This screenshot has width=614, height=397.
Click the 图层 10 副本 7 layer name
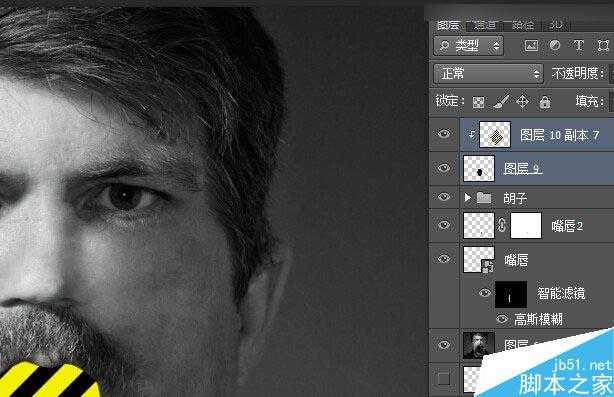pos(559,135)
